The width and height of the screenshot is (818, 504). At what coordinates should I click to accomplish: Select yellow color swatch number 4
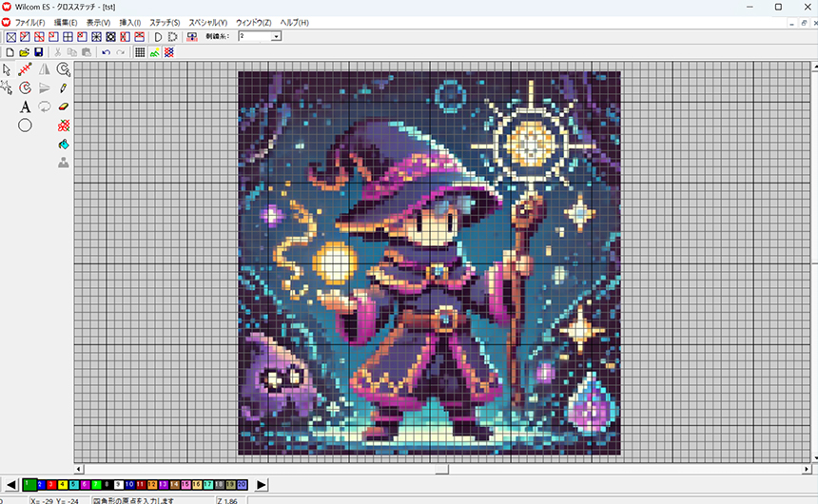(62, 485)
